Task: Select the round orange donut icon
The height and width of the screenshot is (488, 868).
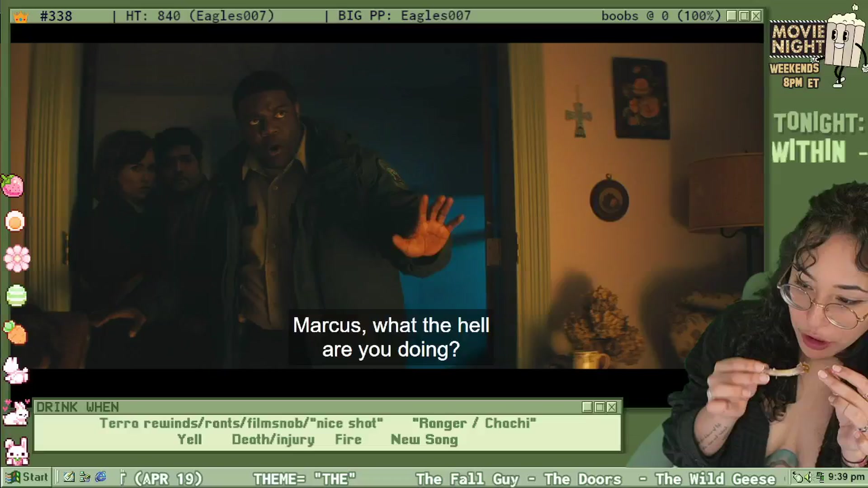Action: point(15,222)
